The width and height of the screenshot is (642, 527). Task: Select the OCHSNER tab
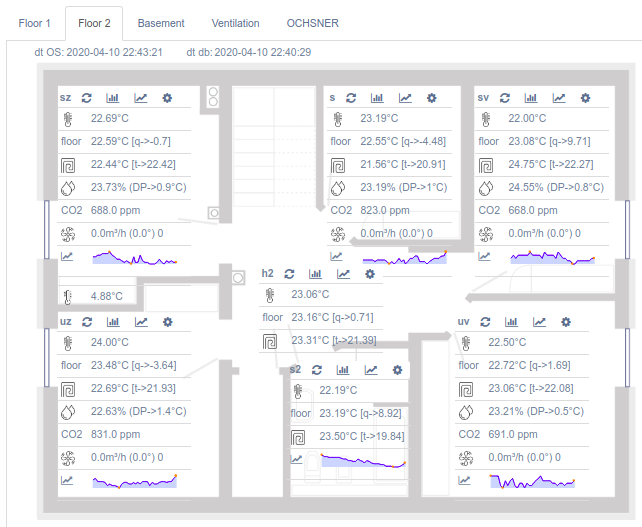point(312,22)
